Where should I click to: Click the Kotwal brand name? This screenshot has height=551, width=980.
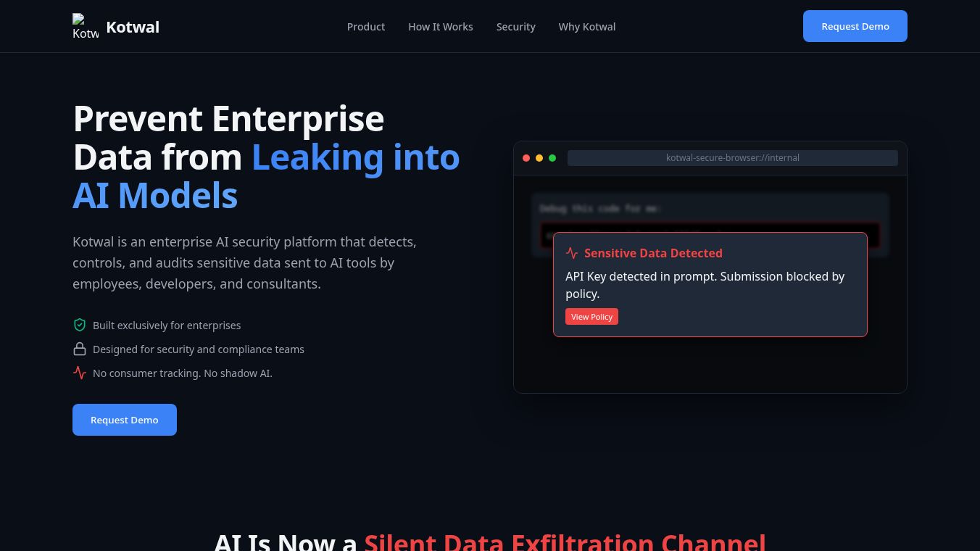[x=133, y=27]
